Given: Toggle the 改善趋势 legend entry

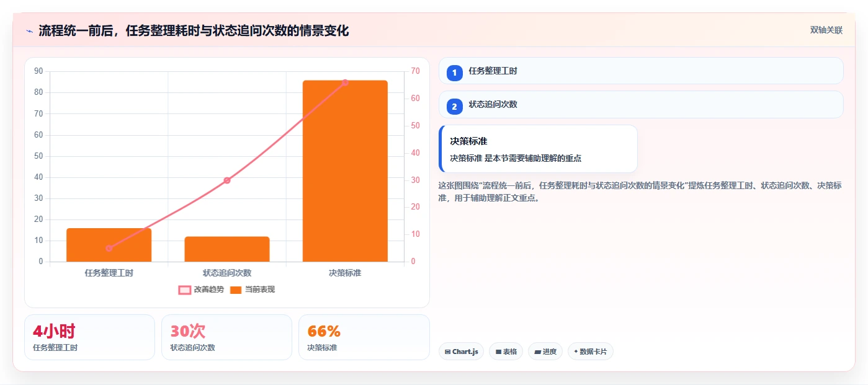Looking at the screenshot, I should click(x=201, y=290).
